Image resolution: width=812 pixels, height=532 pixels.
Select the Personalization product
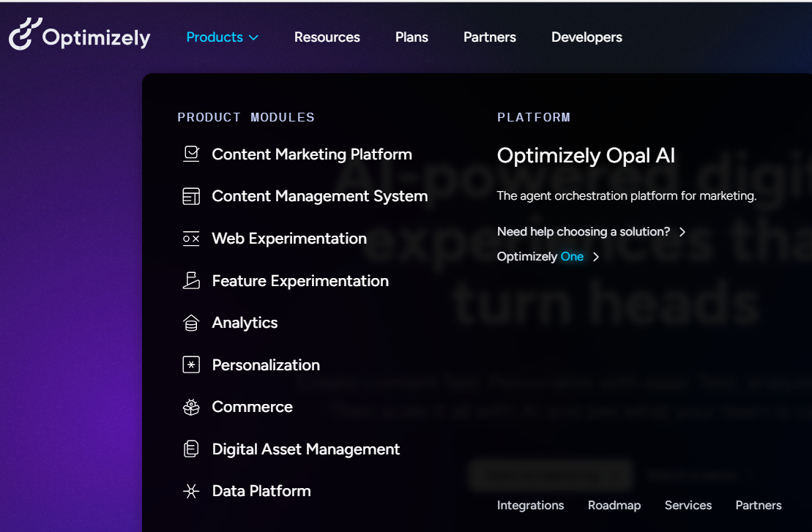click(x=266, y=365)
